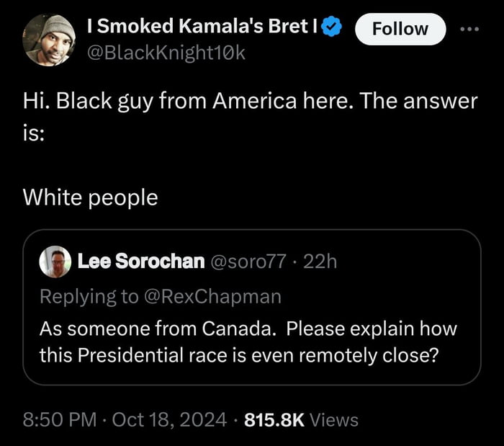Screen dimensions: 504x446
Task: Click the "White people" text line
Action: pos(90,197)
